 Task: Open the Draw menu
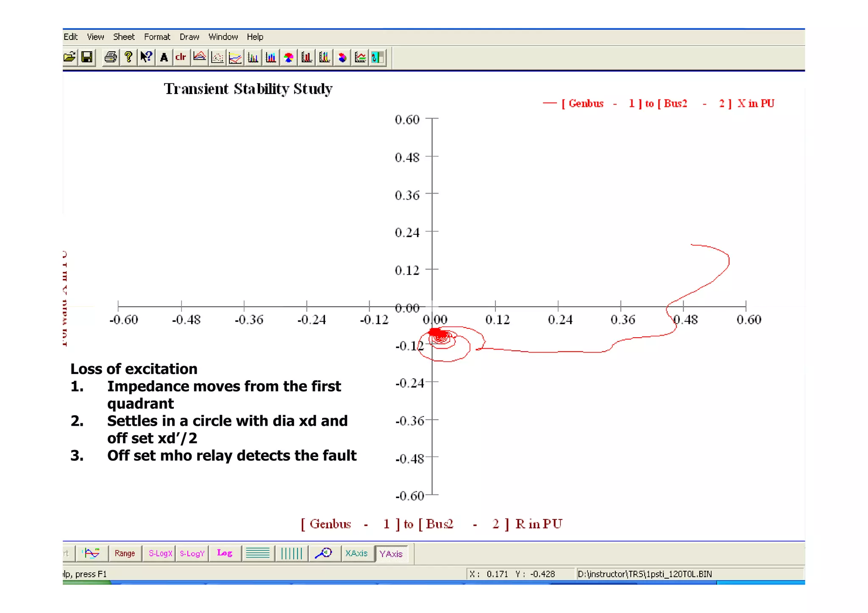[189, 37]
